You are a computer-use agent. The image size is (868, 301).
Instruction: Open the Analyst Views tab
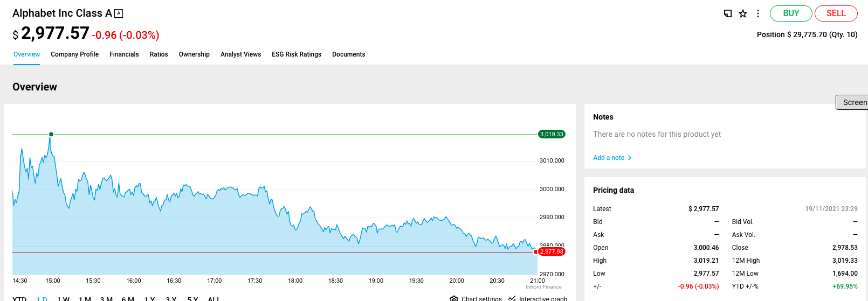[x=240, y=54]
